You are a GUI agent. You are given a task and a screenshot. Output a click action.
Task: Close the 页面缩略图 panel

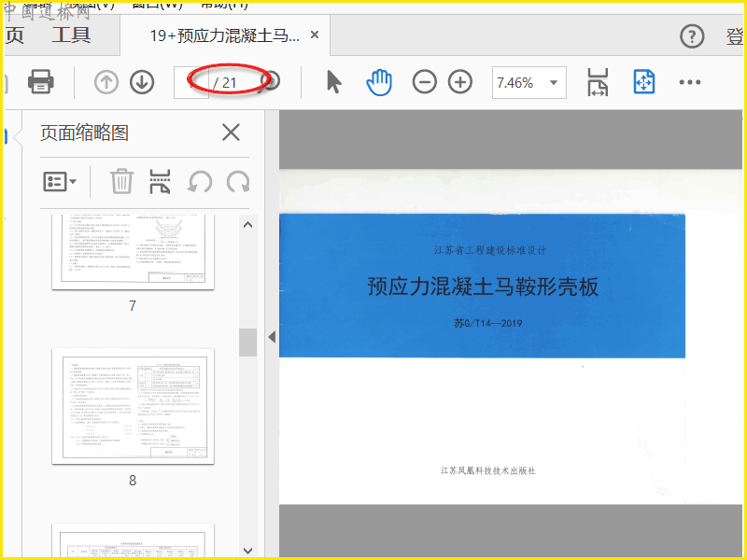[231, 133]
